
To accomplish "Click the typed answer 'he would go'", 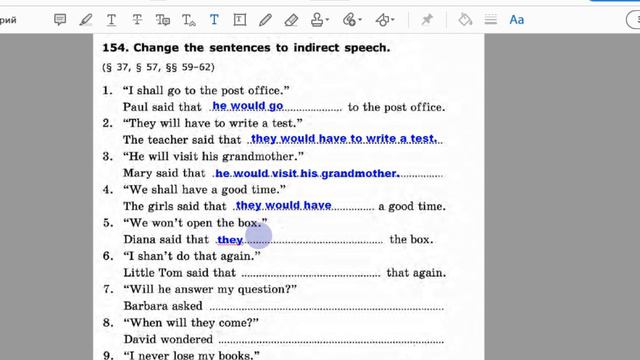I will 248,106.
